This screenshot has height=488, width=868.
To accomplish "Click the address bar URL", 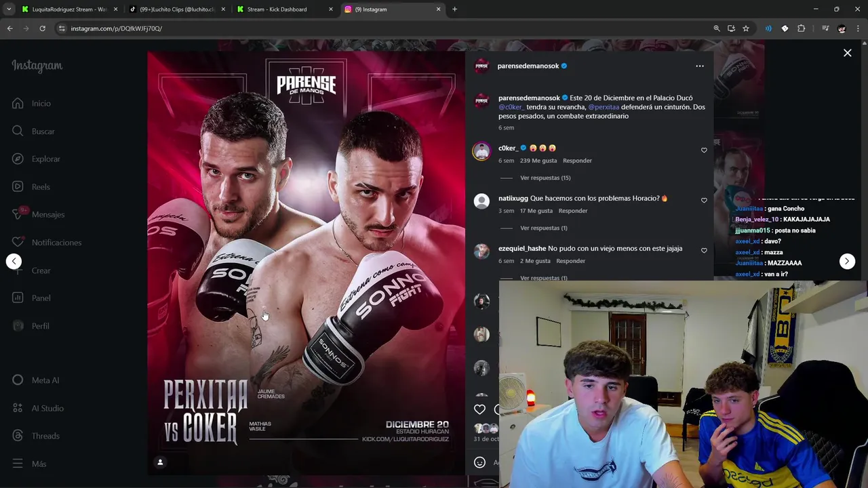I will click(x=117, y=28).
